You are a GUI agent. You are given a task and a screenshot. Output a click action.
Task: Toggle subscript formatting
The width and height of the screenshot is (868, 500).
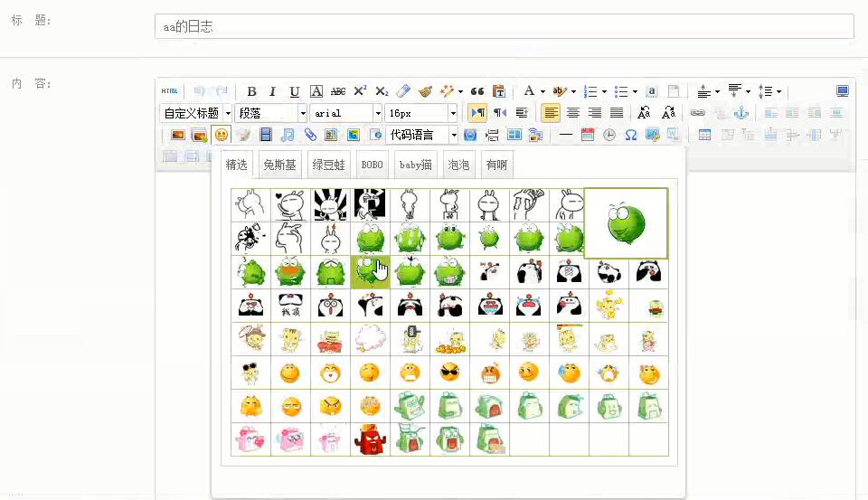point(382,91)
